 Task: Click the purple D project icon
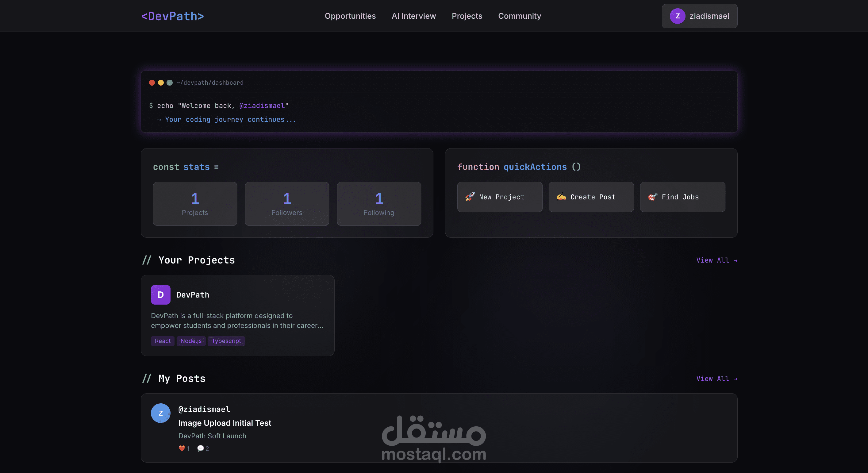[x=160, y=295]
